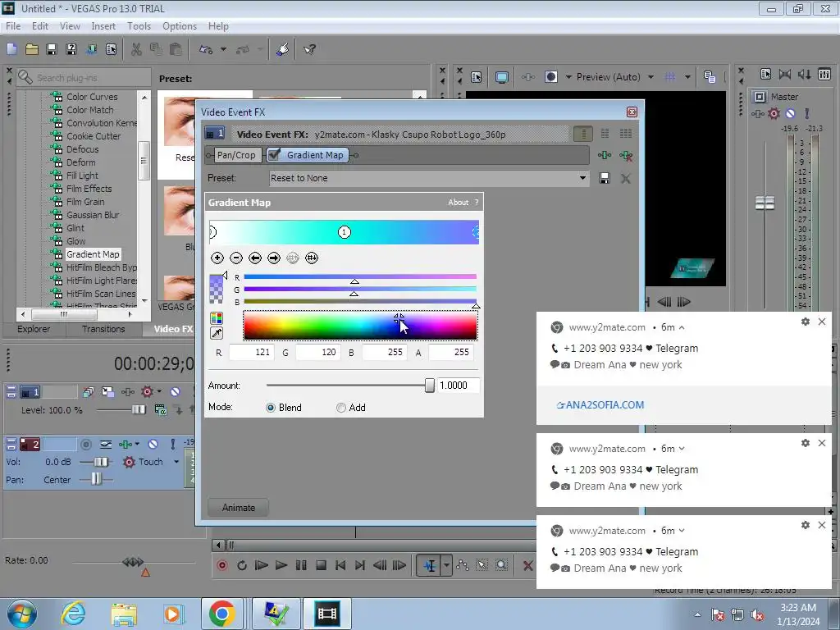Screen dimensions: 840x630
Task: Click the Animate button
Action: click(x=239, y=507)
